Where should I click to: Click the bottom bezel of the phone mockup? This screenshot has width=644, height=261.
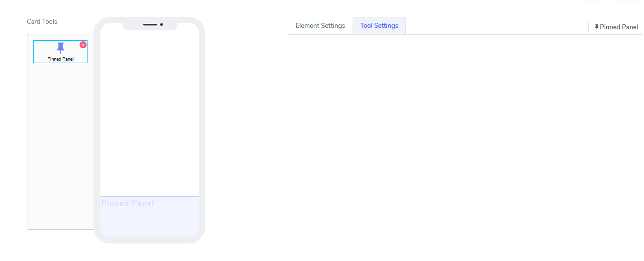pyautogui.click(x=149, y=240)
